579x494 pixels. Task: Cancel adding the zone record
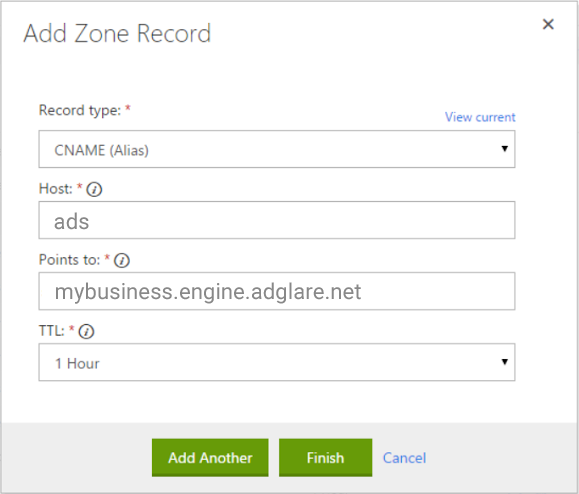tap(404, 458)
